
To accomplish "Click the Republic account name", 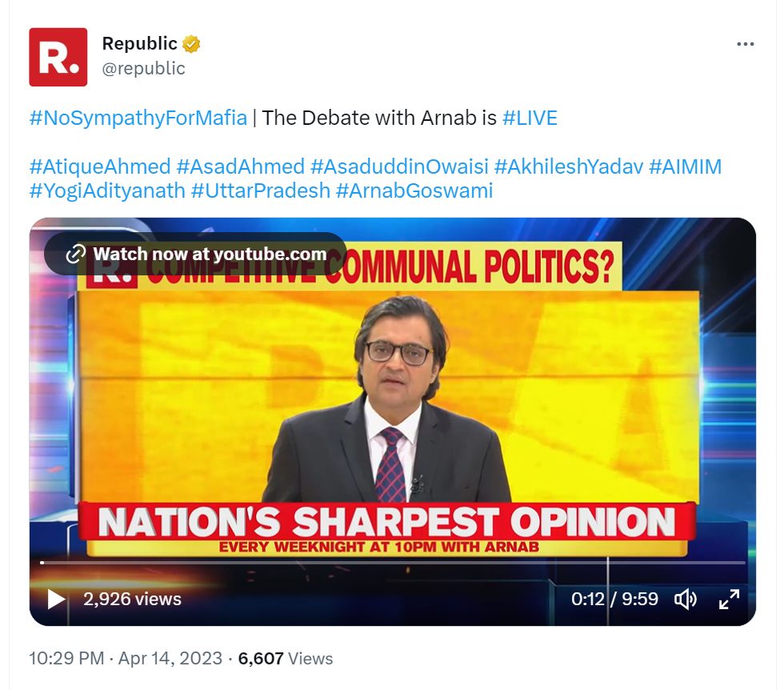I will tap(139, 43).
